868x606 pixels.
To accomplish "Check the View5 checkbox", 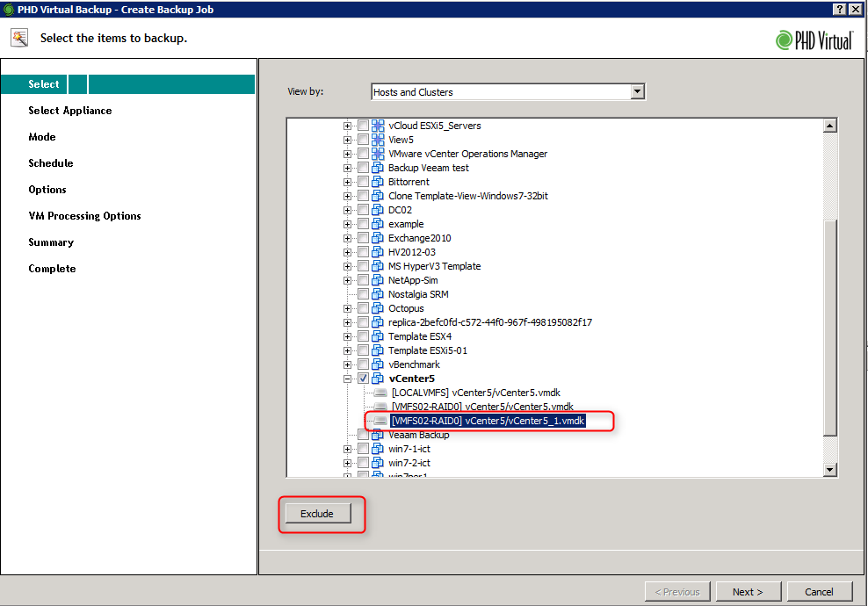I will pos(363,140).
